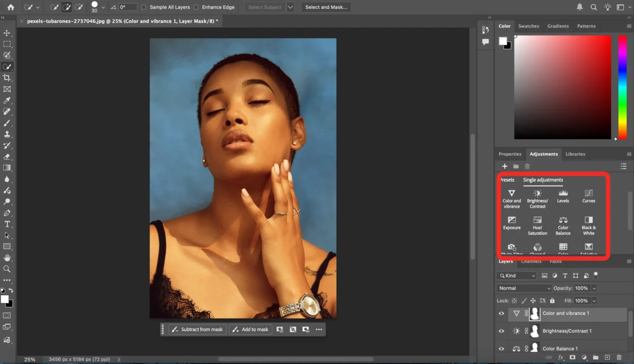Viewport: 634px width, 364px height.
Task: Select the Eyedropper tool
Action: click(7, 100)
